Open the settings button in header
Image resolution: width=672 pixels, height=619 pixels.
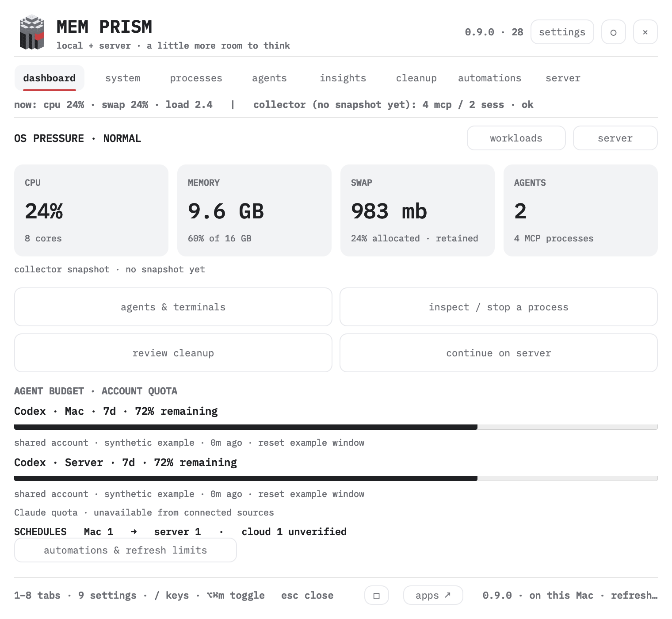(x=562, y=32)
